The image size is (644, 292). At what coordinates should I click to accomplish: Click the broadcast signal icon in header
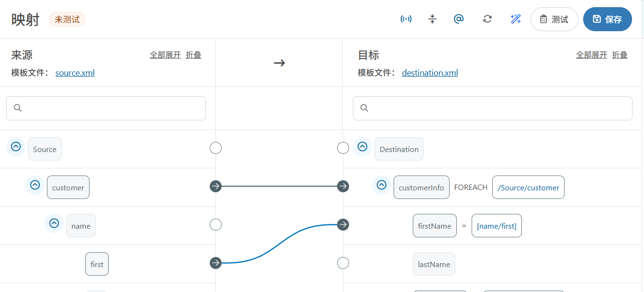406,19
